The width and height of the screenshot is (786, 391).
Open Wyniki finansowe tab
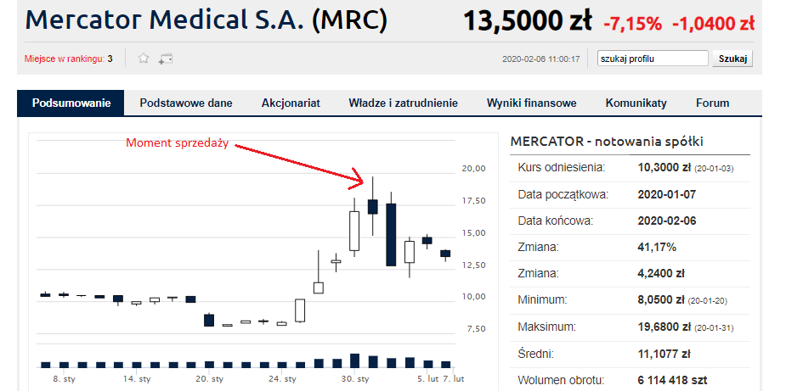pyautogui.click(x=531, y=103)
